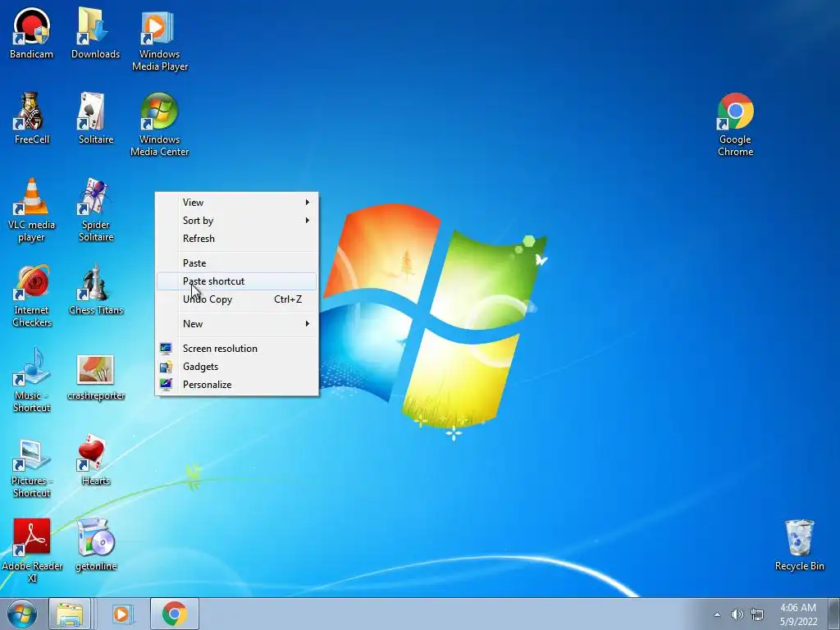Select the crashreporter desktop icon

[x=95, y=377]
